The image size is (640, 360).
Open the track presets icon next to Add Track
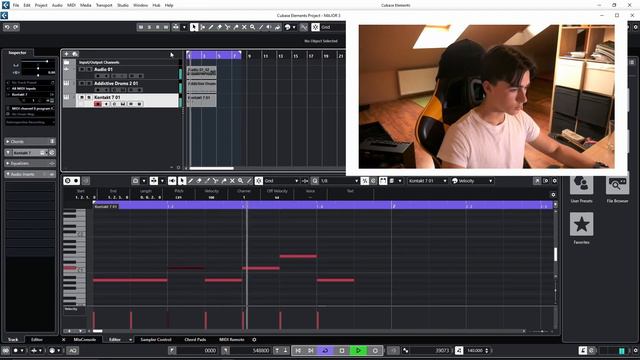pyautogui.click(x=75, y=54)
